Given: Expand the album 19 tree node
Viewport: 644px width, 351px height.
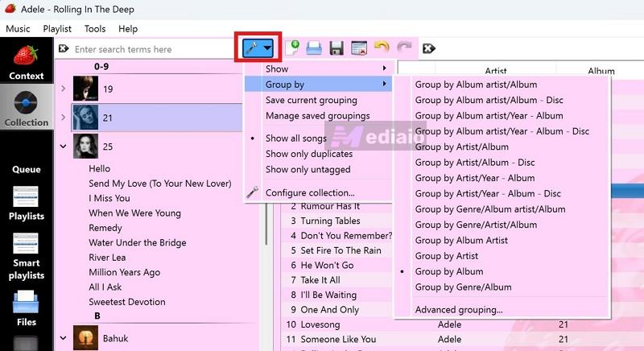Looking at the screenshot, I should [64, 89].
